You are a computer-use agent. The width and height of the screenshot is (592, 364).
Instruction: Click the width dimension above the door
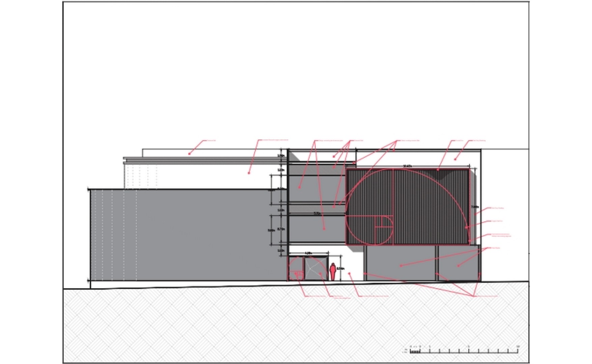308,253
